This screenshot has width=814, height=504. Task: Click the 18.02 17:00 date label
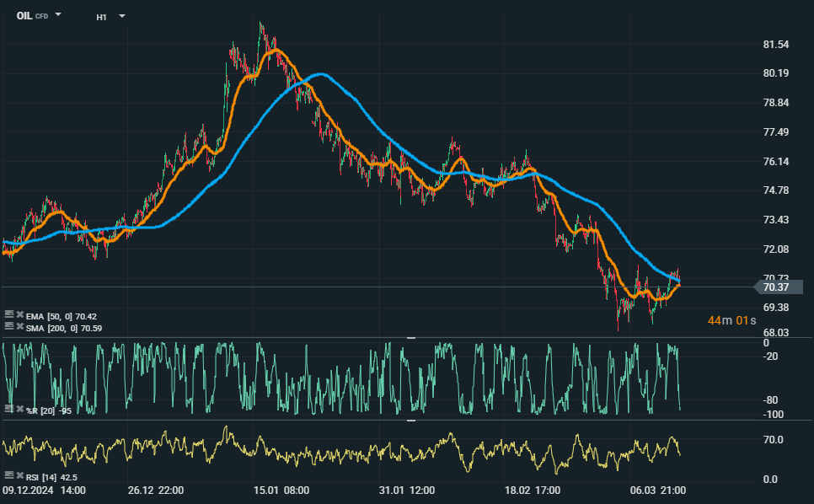[533, 491]
